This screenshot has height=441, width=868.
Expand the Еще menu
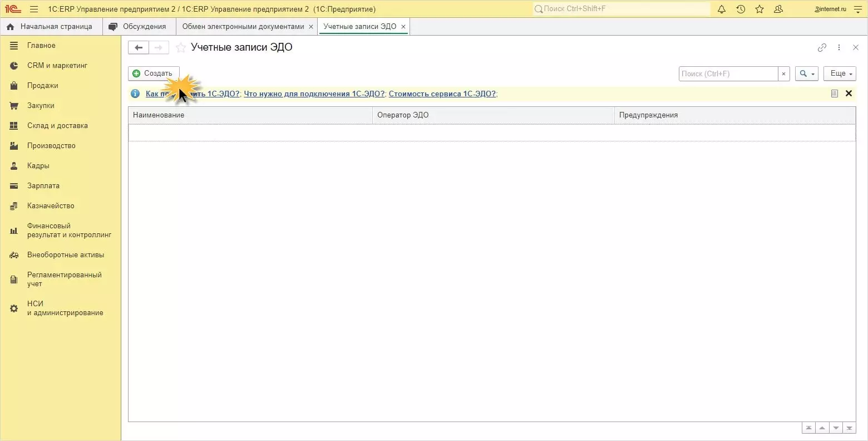840,73
